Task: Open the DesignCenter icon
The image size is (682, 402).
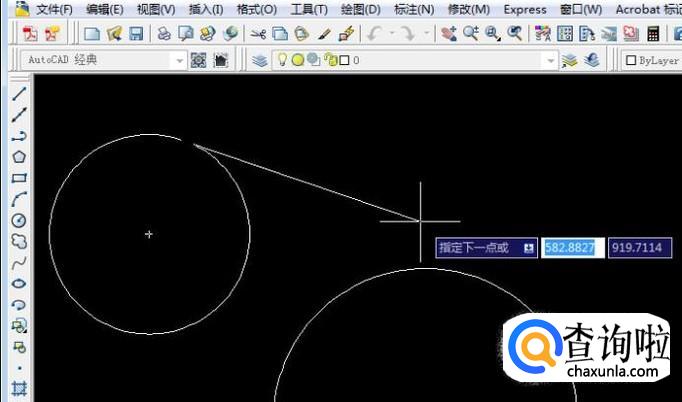Action: point(565,34)
